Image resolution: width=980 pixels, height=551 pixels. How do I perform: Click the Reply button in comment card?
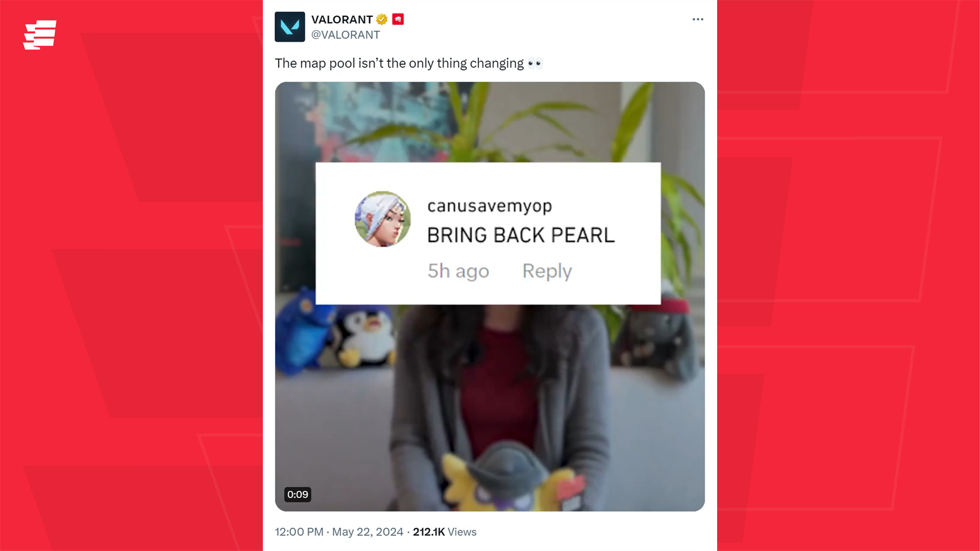coord(547,271)
